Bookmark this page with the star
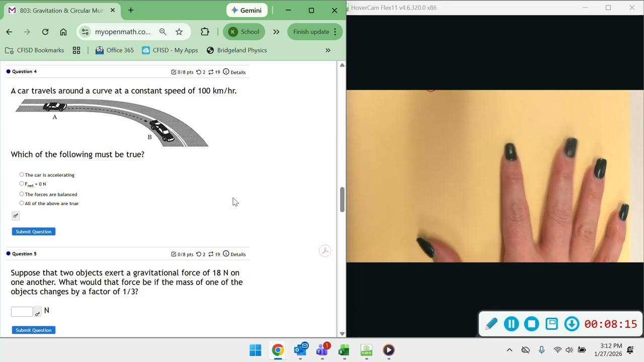Screen dimensions: 644x362 click(x=179, y=32)
